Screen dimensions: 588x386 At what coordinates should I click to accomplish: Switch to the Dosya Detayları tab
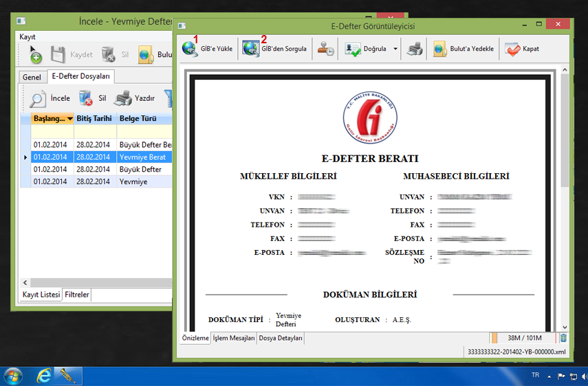(x=281, y=338)
